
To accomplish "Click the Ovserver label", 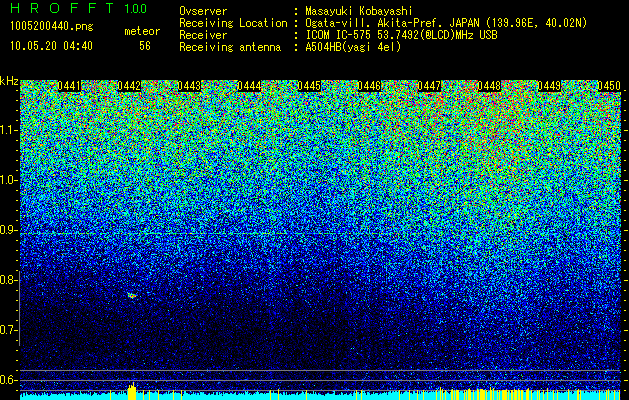I will [x=203, y=11].
